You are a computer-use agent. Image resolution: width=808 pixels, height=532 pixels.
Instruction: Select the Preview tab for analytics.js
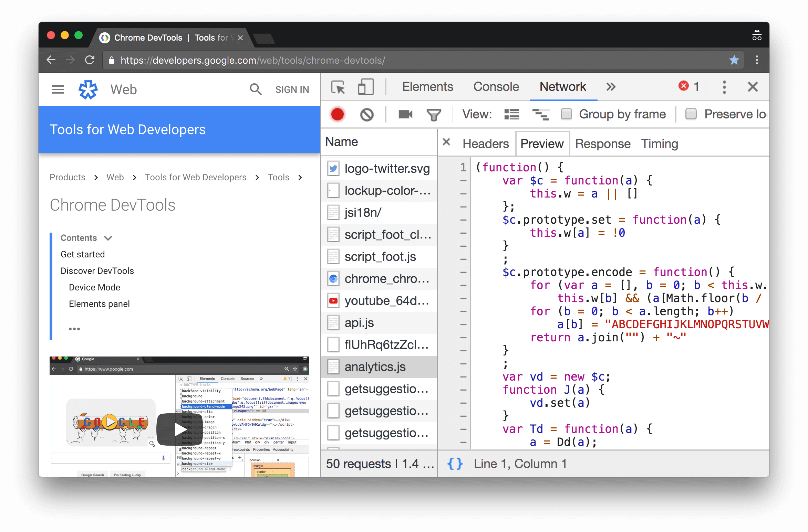coord(541,143)
